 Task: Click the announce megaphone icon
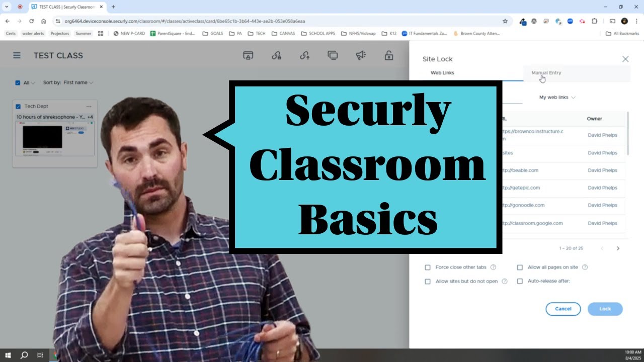tap(361, 55)
